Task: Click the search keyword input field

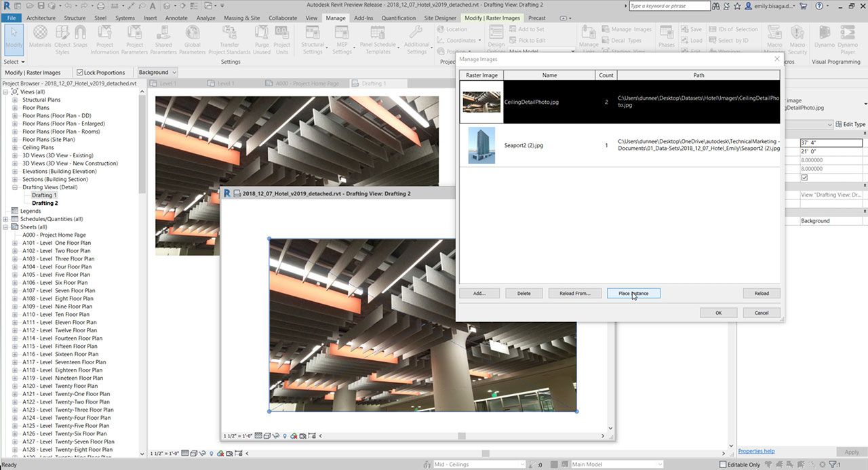Action: pyautogui.click(x=669, y=5)
